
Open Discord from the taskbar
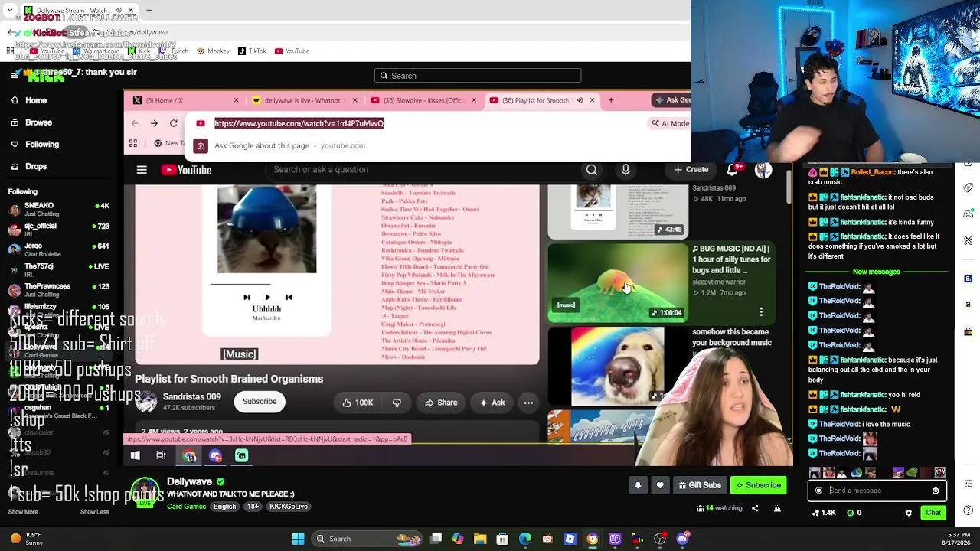coord(683,539)
